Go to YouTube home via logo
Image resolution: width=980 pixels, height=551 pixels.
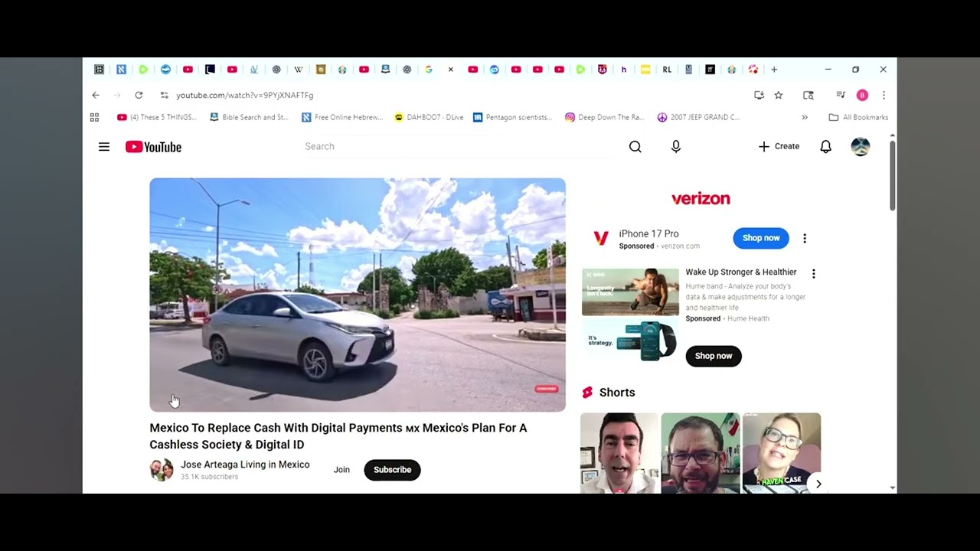154,147
